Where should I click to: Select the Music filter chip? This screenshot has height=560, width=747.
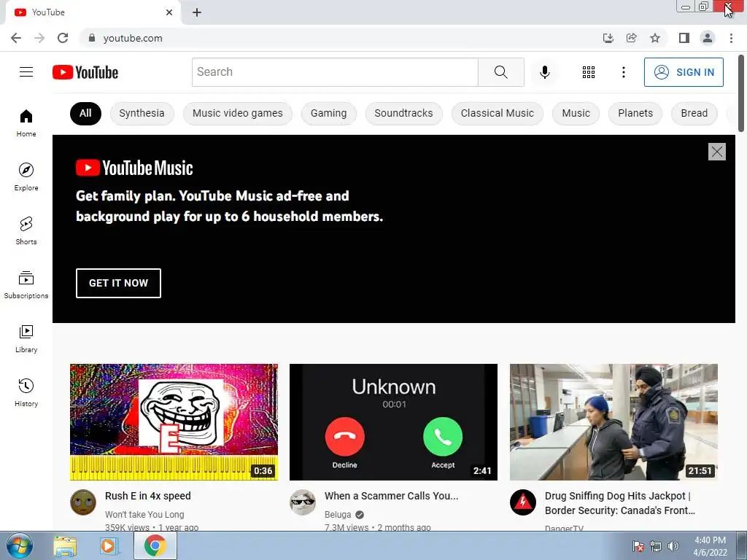click(x=576, y=113)
